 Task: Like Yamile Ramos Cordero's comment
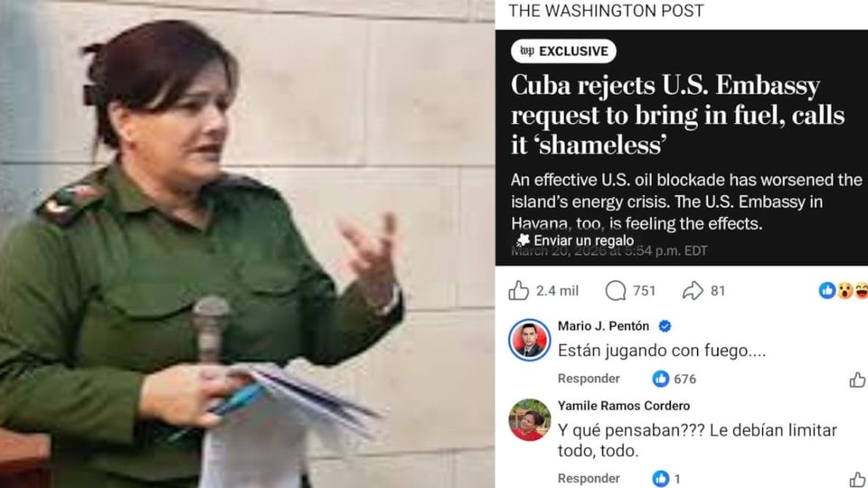pos(857,479)
